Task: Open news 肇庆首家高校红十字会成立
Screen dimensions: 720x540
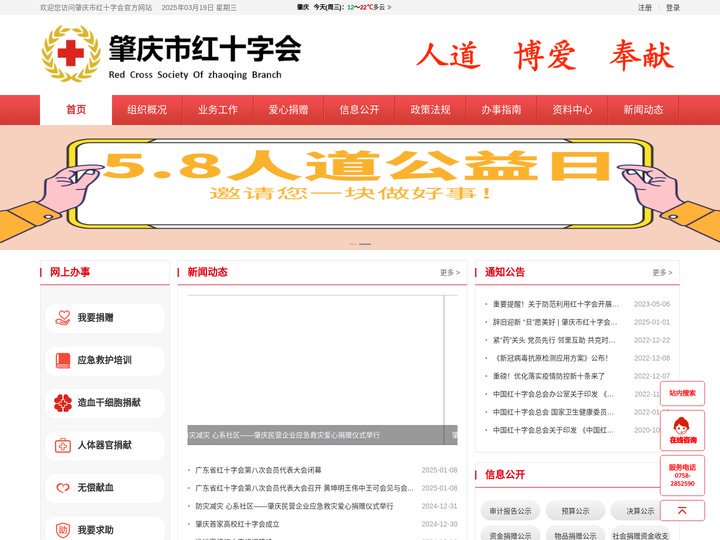Action: pyautogui.click(x=237, y=524)
